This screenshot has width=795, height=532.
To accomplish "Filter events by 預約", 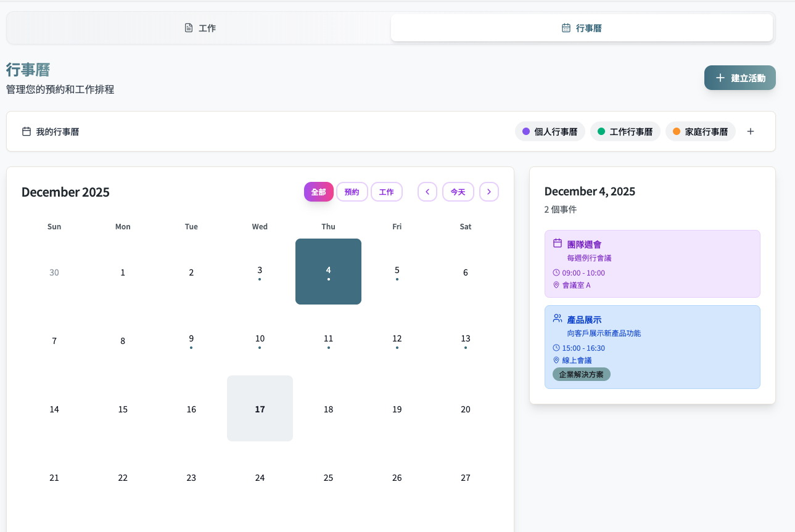I will [x=352, y=192].
